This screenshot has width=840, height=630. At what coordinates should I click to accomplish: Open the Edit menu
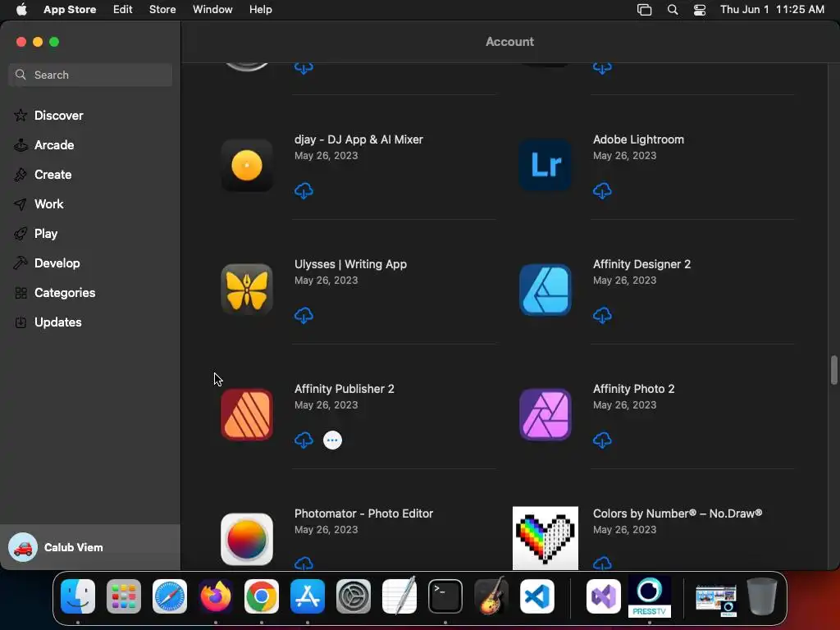tap(123, 9)
